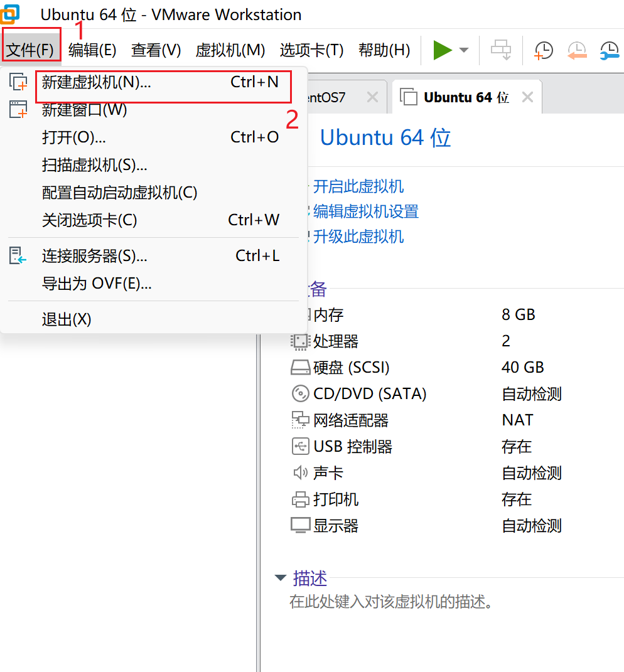
Task: Click the VMware Workstation logo icon
Action: [9, 14]
